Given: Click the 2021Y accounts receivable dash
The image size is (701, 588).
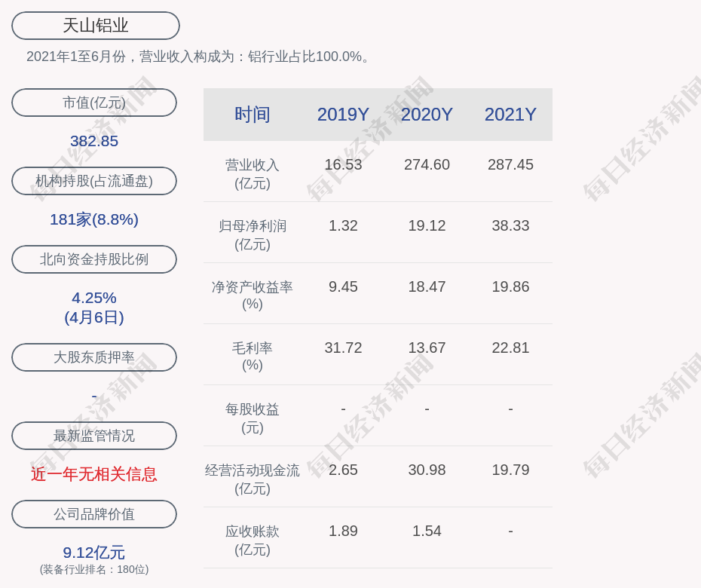Looking at the screenshot, I should (510, 531).
